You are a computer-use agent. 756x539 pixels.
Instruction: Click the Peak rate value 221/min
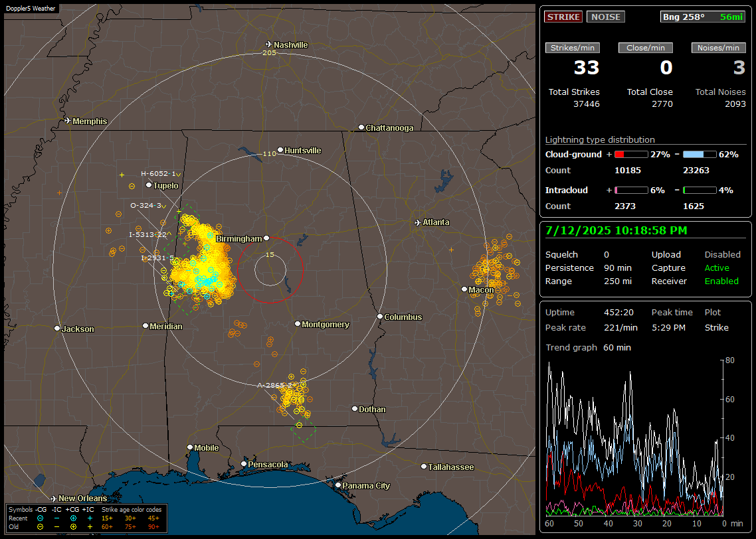[620, 327]
